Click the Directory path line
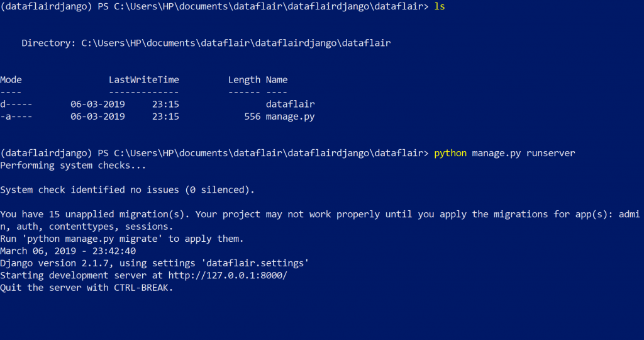 click(206, 43)
